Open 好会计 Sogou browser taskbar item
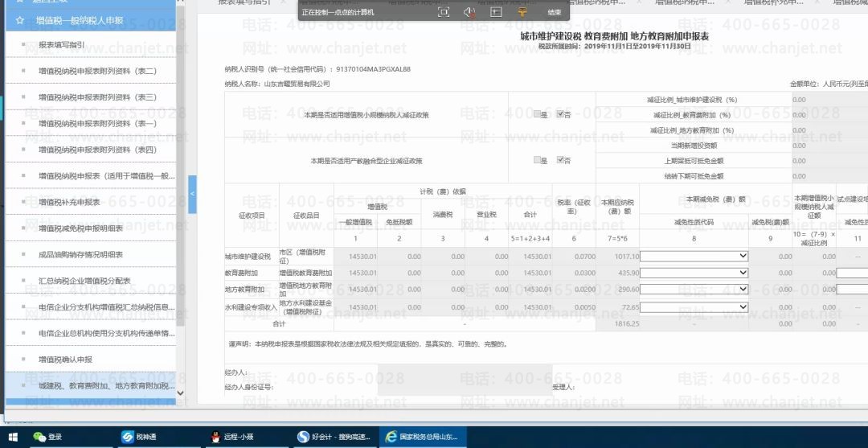This screenshot has height=448, width=868. [334, 437]
